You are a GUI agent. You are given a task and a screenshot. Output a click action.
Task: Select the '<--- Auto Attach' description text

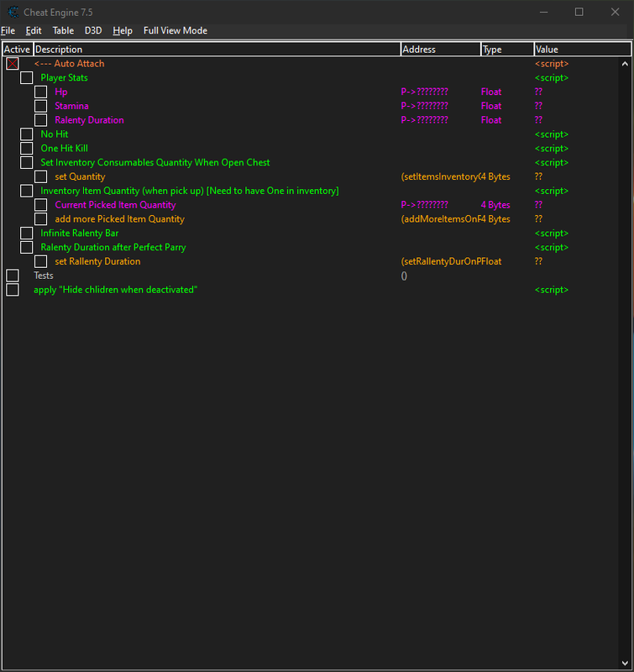[70, 64]
